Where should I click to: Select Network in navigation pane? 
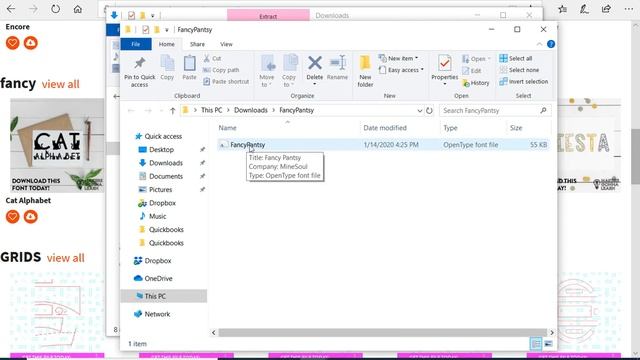[x=157, y=314]
